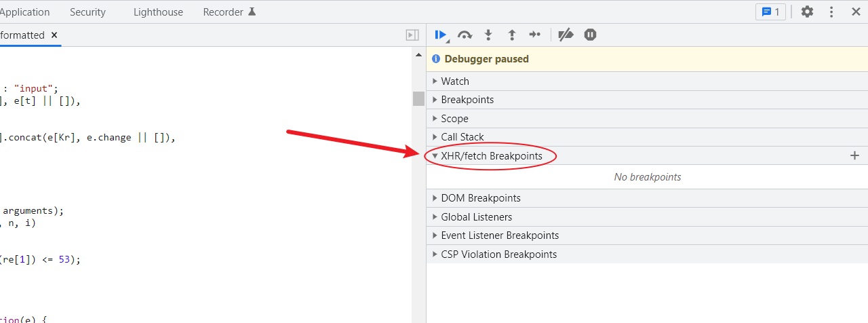The image size is (868, 323).
Task: Toggle the debugger sidebar pane icon
Action: 412,35
